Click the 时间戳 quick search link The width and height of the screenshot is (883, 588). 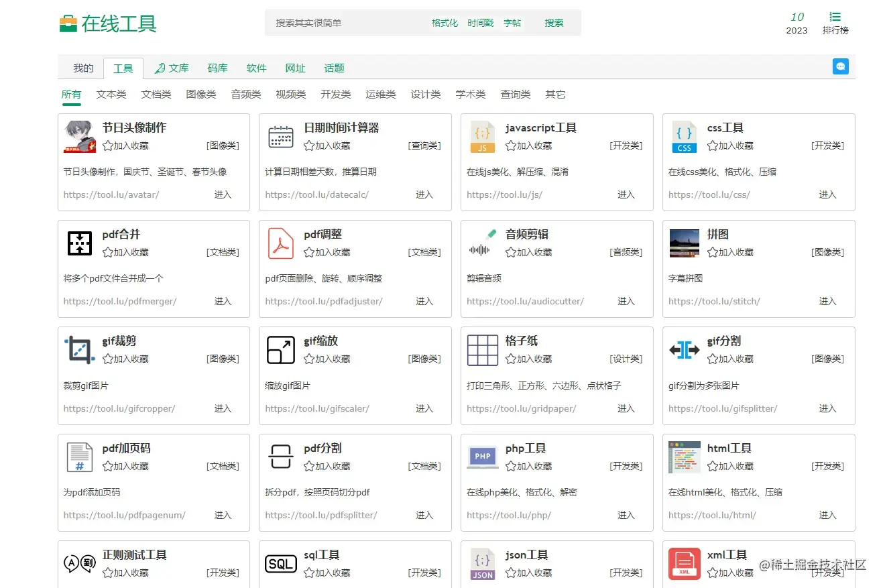pyautogui.click(x=481, y=23)
